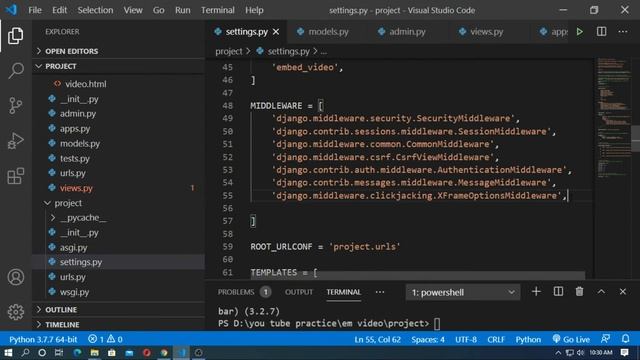Open the Extensions view
640x360 pixels.
[x=16, y=176]
